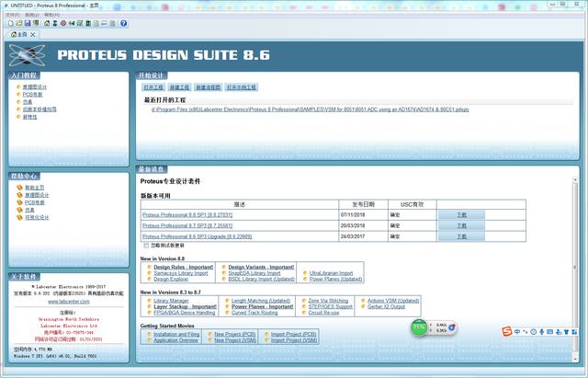588x378 pixels.
Task: Open Library Manager link
Action: pos(171,301)
